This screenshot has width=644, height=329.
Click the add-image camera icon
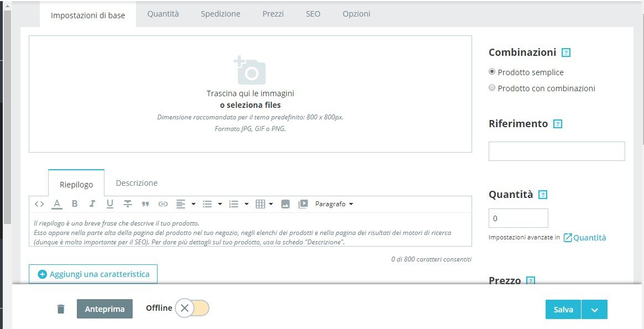250,71
